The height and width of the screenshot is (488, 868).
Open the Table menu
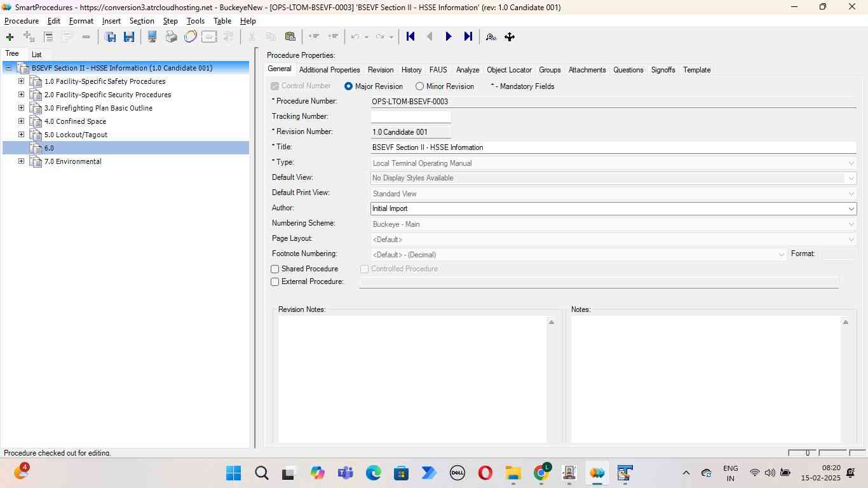point(222,21)
